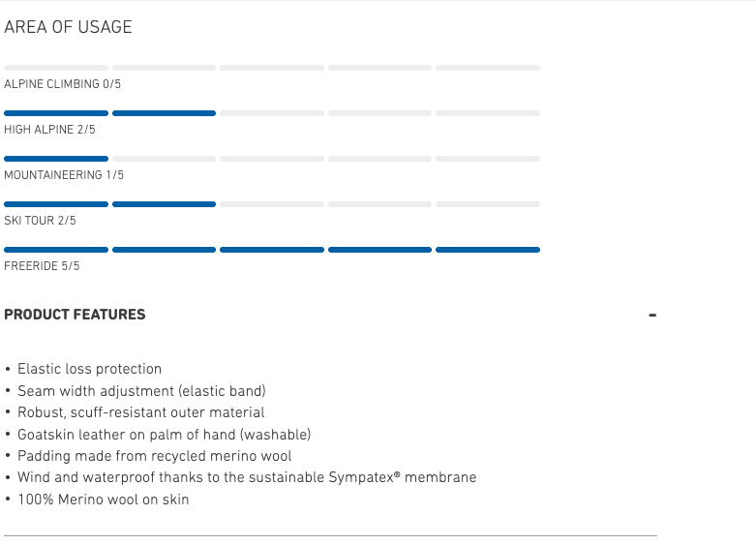The image size is (756, 545).
Task: Click the filled first Mountaineering bar segment
Action: (56, 159)
